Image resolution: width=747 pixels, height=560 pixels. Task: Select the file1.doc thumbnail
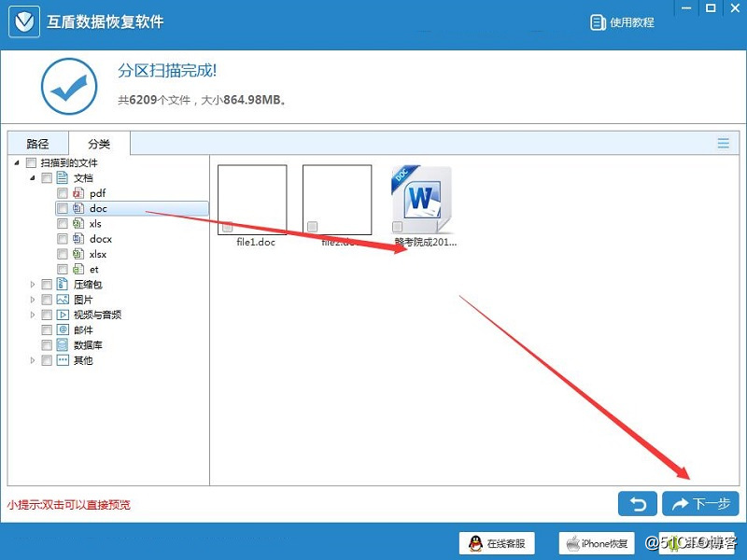pyautogui.click(x=252, y=200)
